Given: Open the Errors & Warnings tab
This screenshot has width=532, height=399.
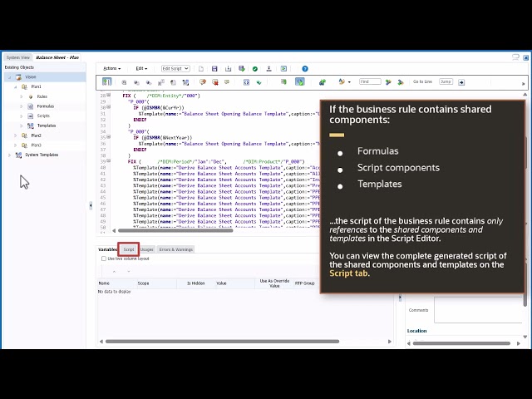Looking at the screenshot, I should (x=175, y=249).
